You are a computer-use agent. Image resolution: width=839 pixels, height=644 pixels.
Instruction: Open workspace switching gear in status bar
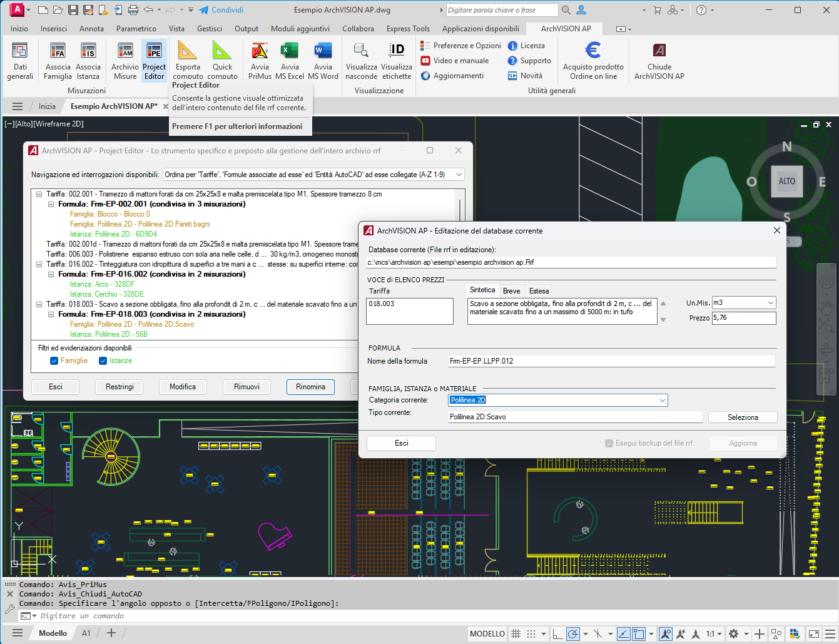pyautogui.click(x=734, y=633)
